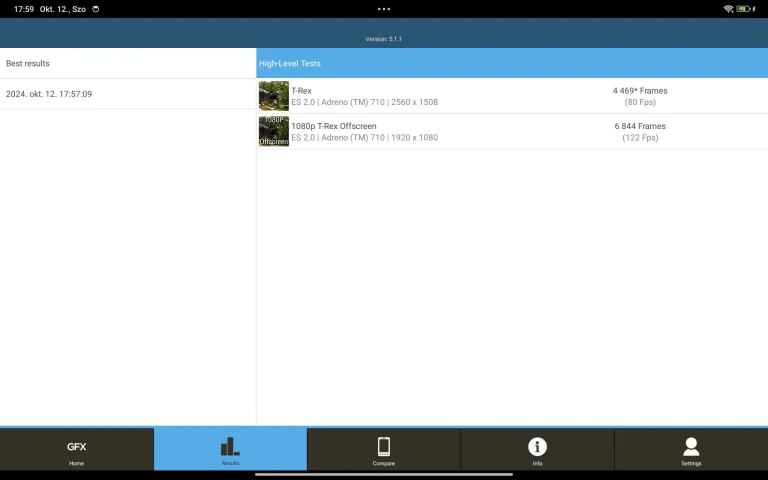The image size is (768, 480).
Task: Click the T-Rex test thumbnail
Action: coord(273,96)
